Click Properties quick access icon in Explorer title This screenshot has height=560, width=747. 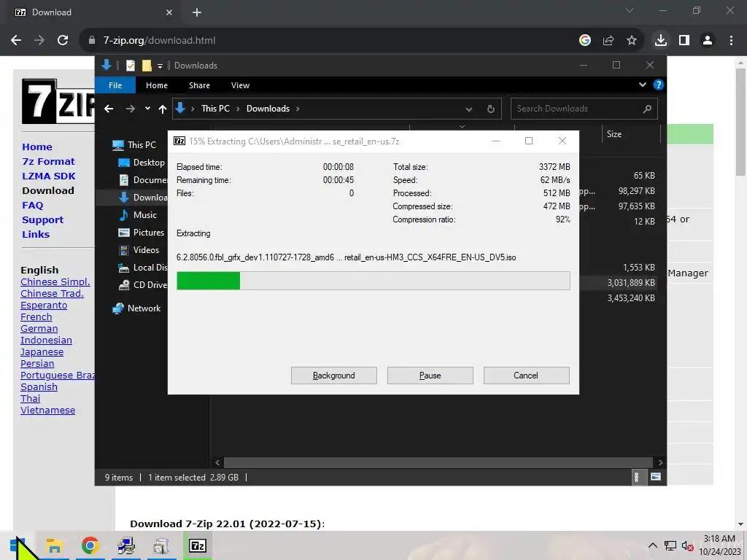coord(130,65)
